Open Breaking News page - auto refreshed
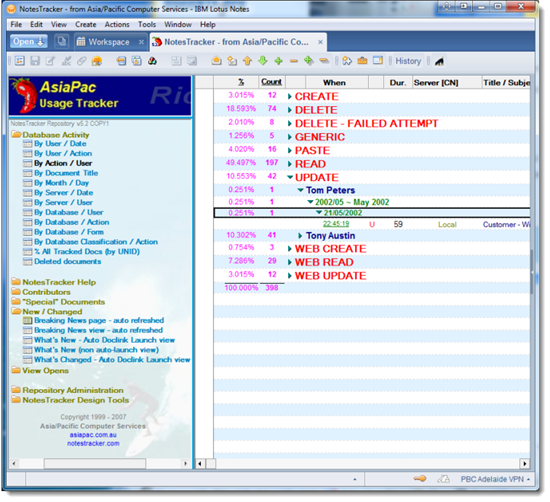 99,320
